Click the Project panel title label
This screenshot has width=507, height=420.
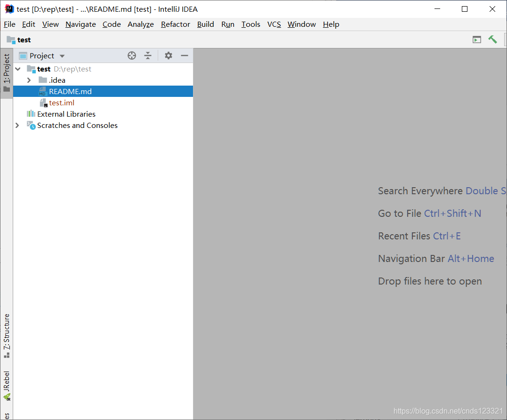coord(42,56)
